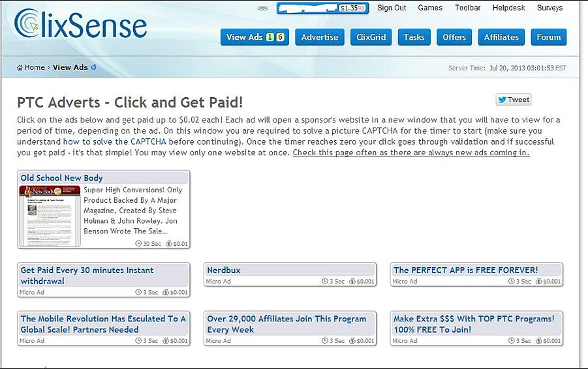Click coin icon on Get Paid Every 30 minutes ad

166,292
